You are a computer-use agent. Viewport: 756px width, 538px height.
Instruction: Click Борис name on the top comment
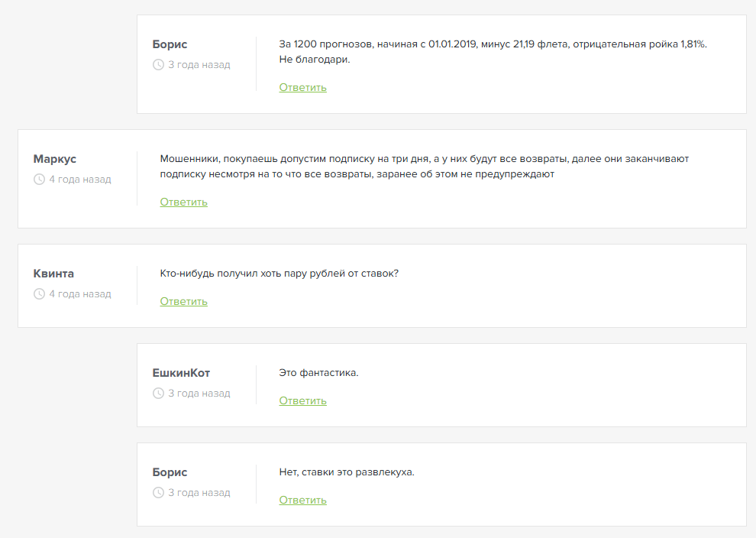tap(170, 44)
